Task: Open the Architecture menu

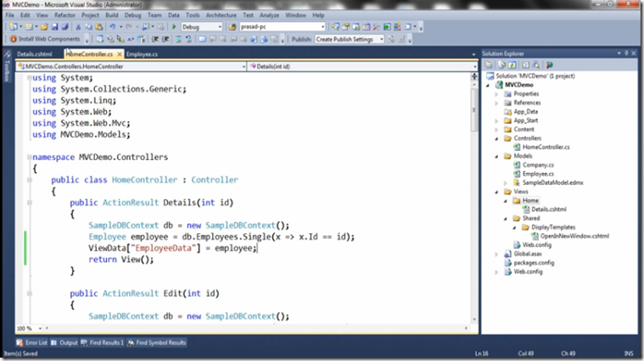Action: (x=221, y=15)
